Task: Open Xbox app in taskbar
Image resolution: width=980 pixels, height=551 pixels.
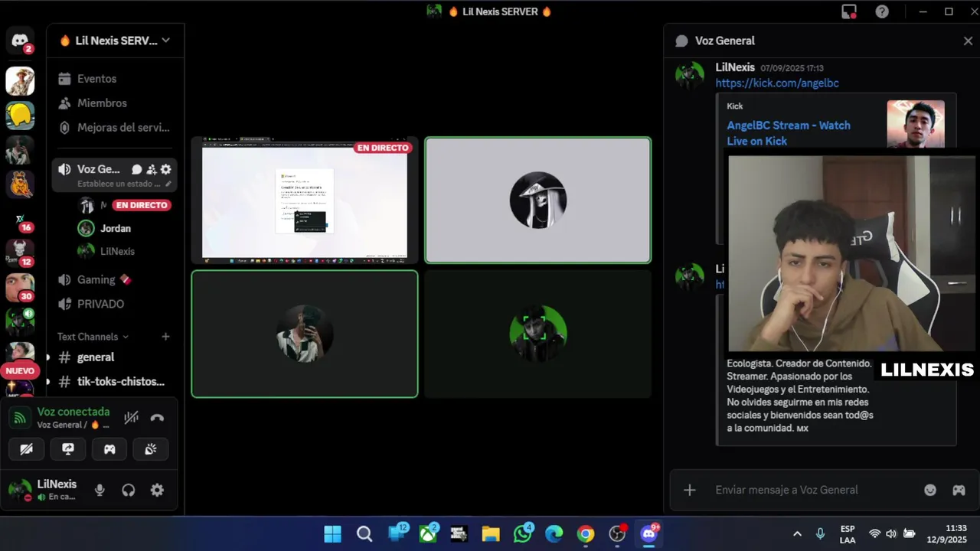Action: click(x=427, y=534)
